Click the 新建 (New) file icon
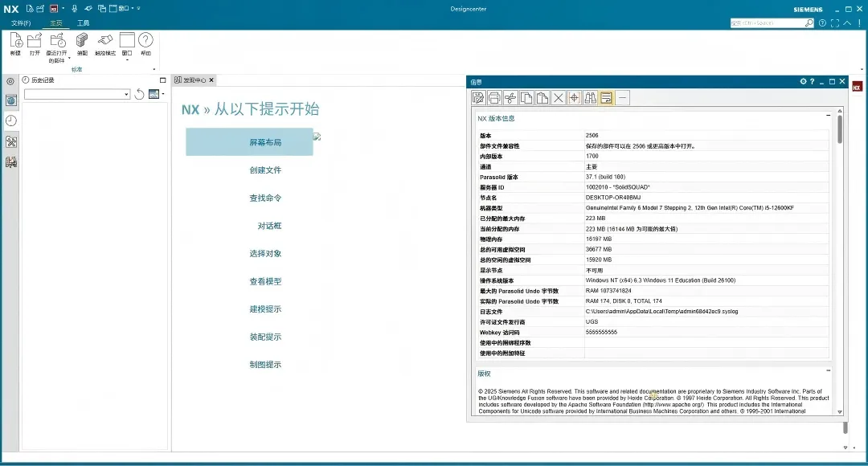This screenshot has height=466, width=868. [16, 40]
